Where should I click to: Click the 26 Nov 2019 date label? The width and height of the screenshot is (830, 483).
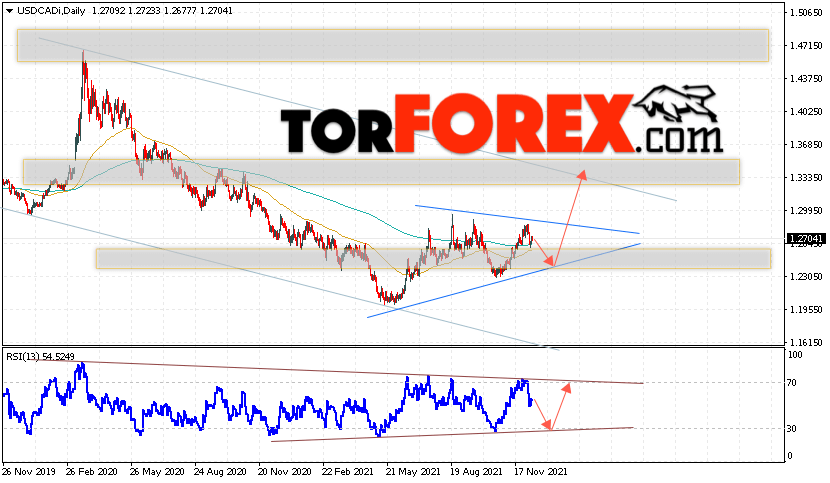[x=28, y=471]
